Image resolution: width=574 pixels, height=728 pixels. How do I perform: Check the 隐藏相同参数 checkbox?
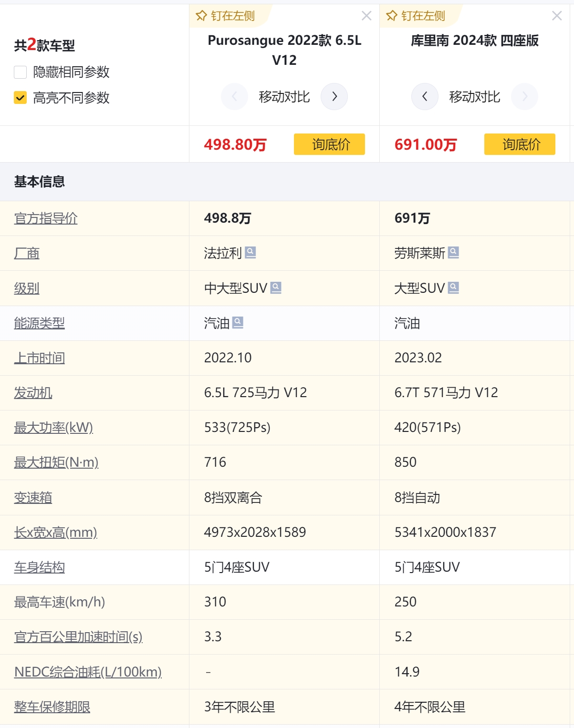point(20,72)
